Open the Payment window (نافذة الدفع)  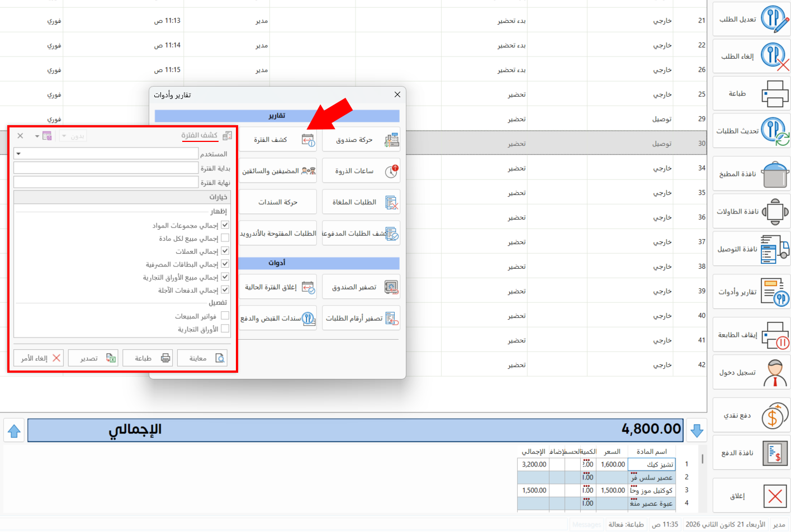[752, 453]
